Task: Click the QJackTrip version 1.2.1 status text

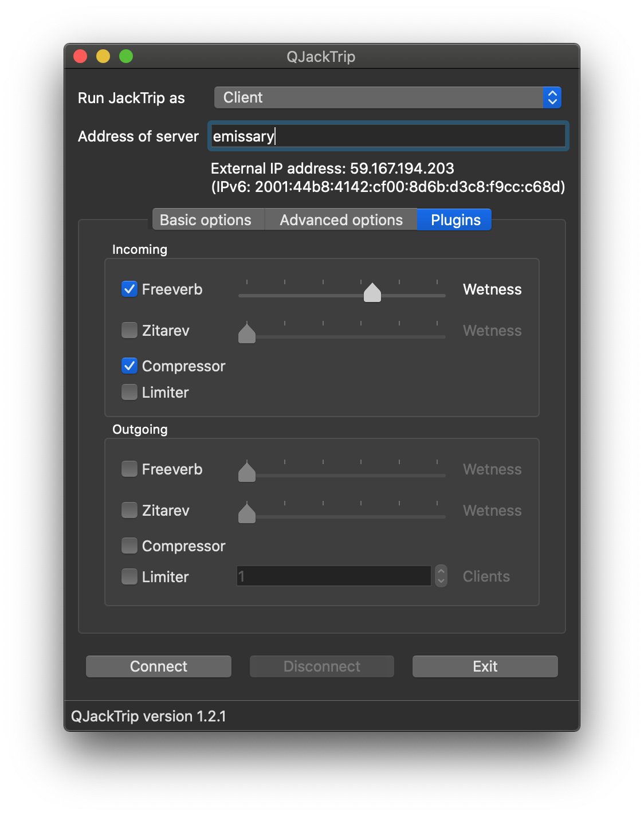Action: coord(148,716)
